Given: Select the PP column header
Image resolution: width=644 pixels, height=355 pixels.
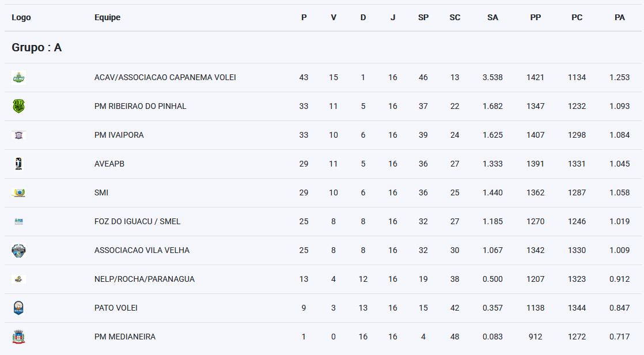Looking at the screenshot, I should (535, 17).
